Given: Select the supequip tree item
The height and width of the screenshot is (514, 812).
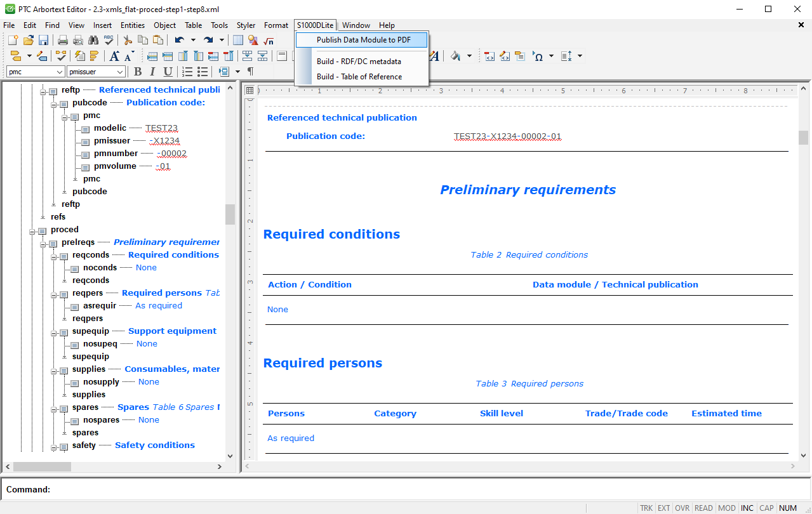Looking at the screenshot, I should point(90,331).
